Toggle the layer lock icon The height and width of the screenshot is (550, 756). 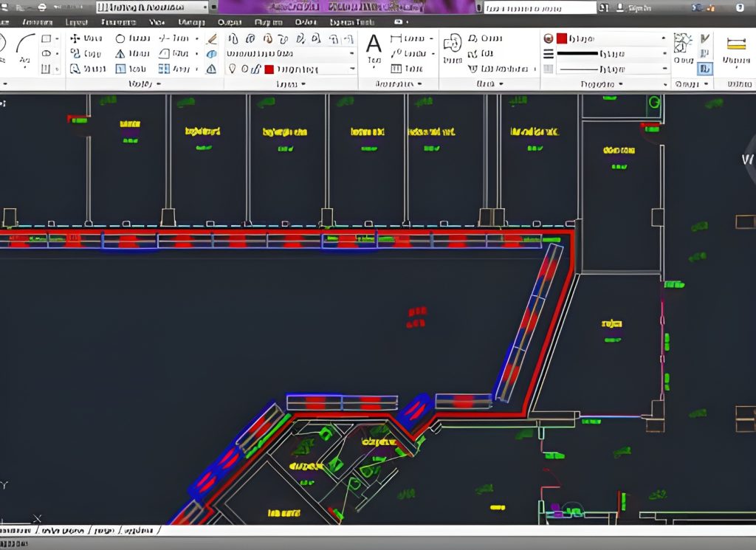click(x=256, y=69)
